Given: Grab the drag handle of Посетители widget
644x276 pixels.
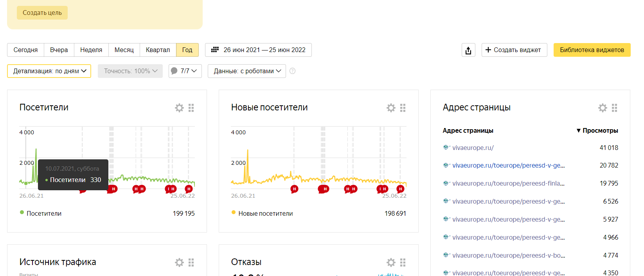Looking at the screenshot, I should point(191,108).
